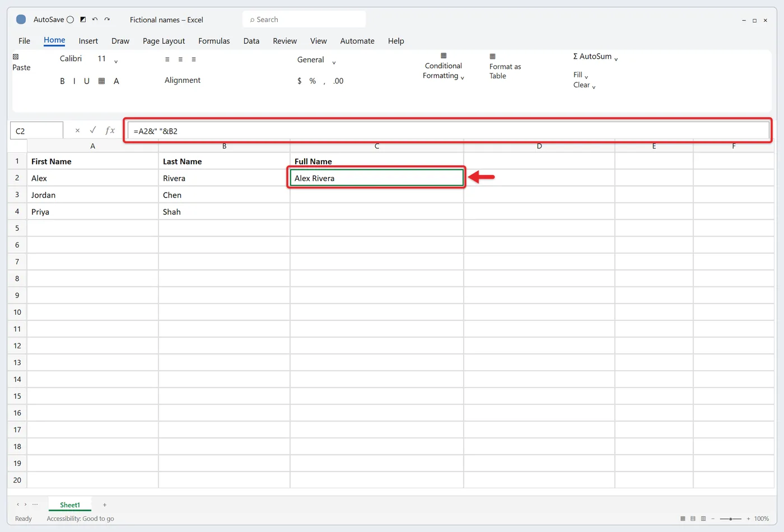Adjust the zoom slider handle
The image size is (784, 532).
pos(730,519)
